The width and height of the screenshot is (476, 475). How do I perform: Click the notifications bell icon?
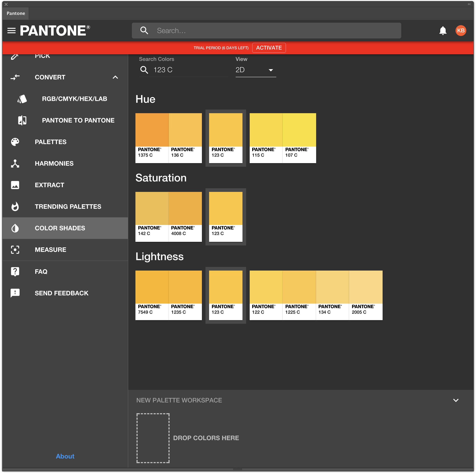pos(443,31)
